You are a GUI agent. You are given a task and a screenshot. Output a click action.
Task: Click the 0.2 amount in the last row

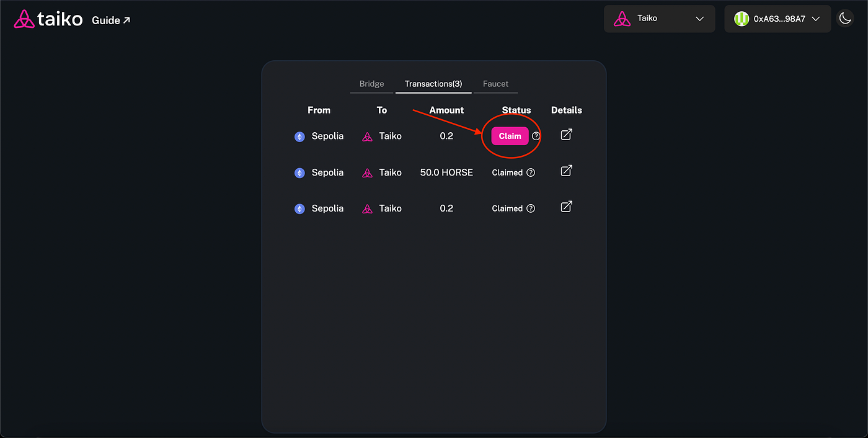click(446, 208)
